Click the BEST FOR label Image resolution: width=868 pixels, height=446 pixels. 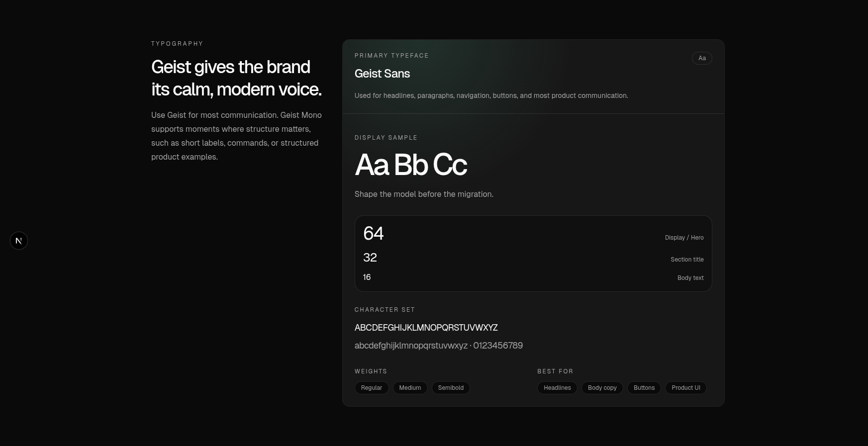[x=555, y=371]
